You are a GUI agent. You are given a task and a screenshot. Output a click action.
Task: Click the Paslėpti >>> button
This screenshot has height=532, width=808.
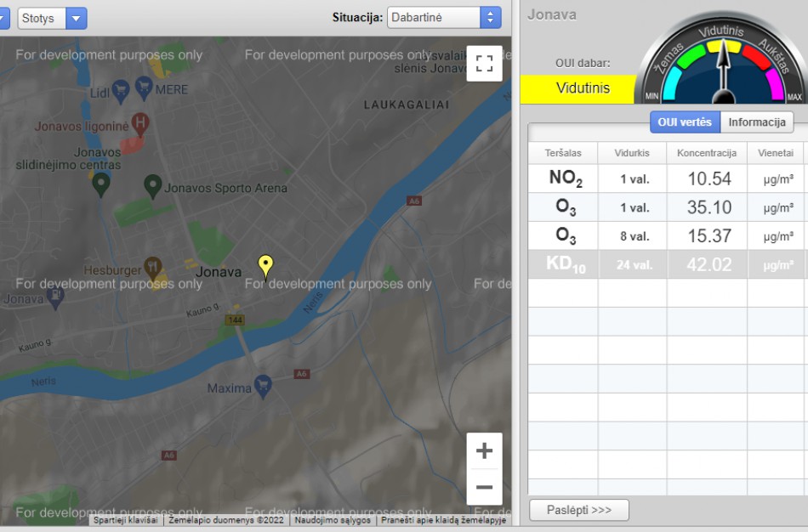(x=578, y=510)
